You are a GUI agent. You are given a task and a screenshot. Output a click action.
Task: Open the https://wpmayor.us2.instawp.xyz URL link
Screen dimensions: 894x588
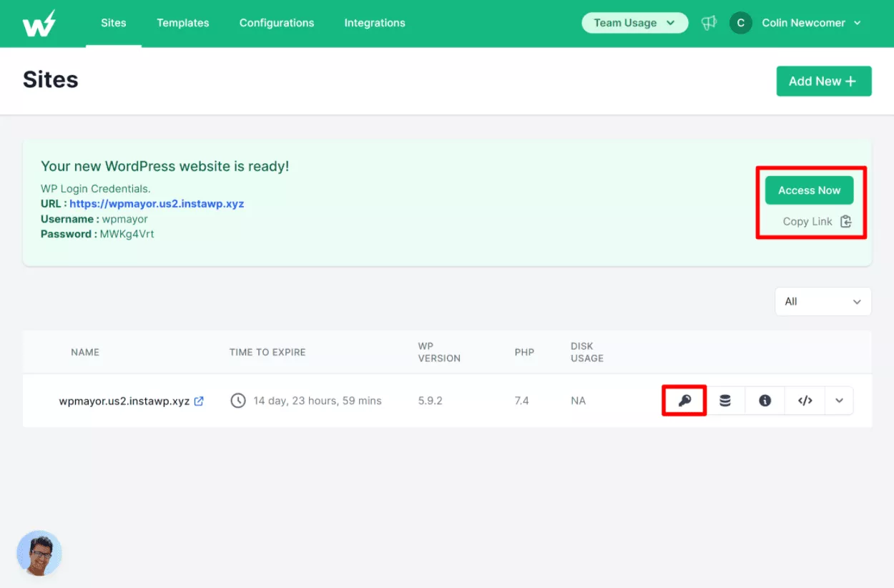[x=157, y=204]
